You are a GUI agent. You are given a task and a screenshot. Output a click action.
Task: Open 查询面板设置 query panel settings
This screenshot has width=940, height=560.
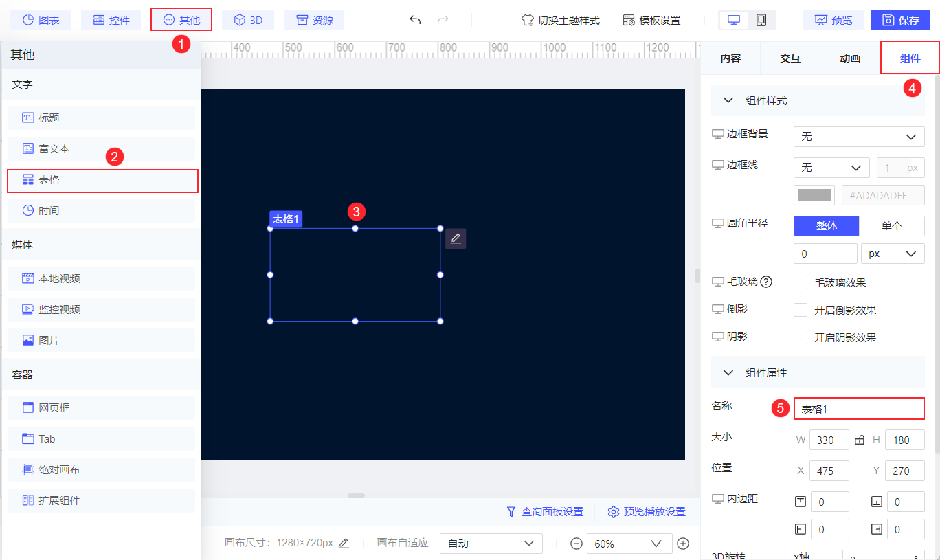[x=544, y=511]
